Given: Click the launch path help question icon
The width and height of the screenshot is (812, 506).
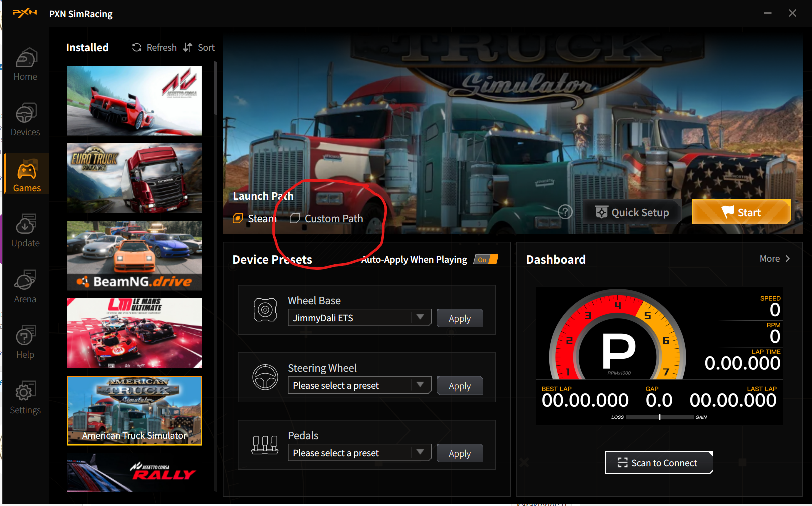Looking at the screenshot, I should 565,212.
